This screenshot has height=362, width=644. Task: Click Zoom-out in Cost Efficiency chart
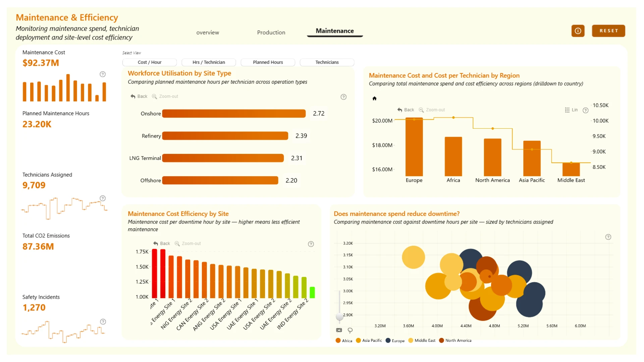coord(188,243)
